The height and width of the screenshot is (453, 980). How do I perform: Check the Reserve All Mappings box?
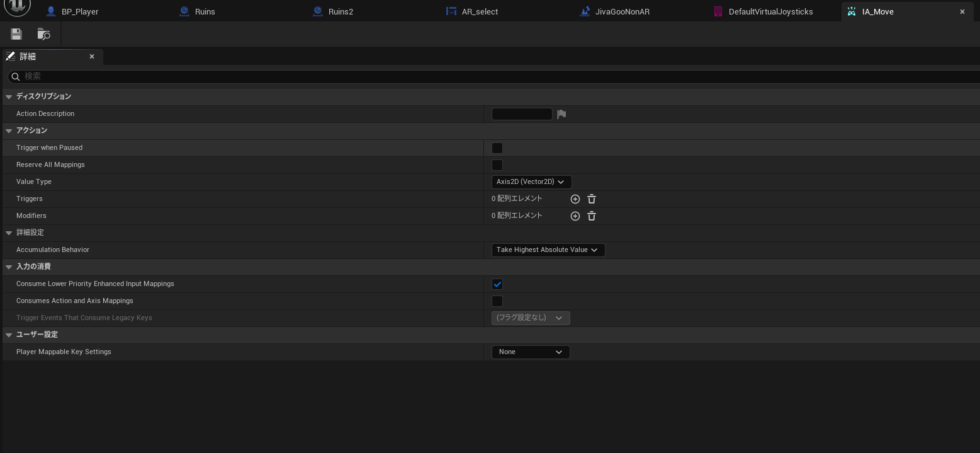(497, 165)
